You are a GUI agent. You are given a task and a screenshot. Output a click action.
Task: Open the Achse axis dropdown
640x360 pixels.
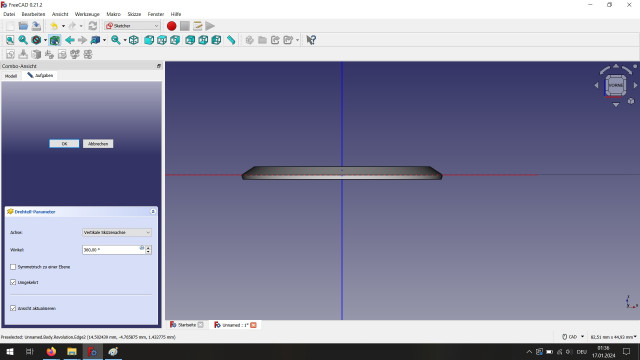117,232
